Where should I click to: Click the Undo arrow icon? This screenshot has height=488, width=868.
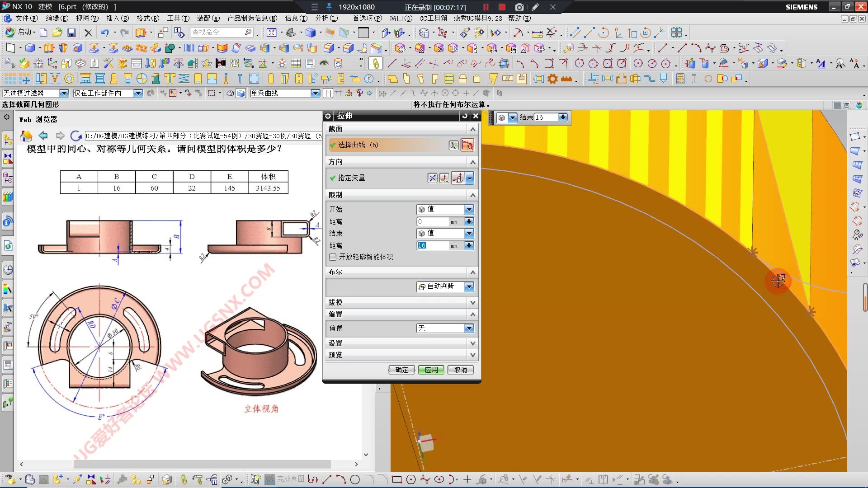tap(104, 33)
